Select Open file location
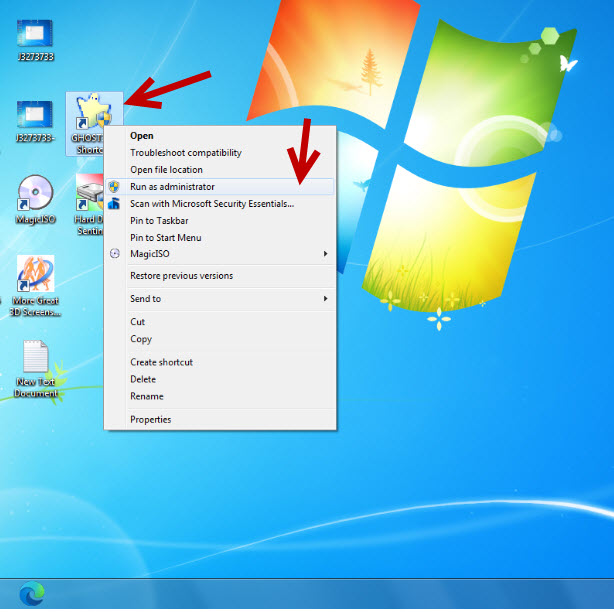 pyautogui.click(x=166, y=170)
